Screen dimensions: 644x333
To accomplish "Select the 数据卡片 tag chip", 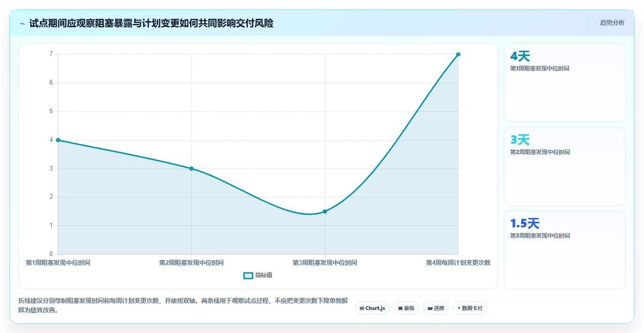I will pos(470,308).
